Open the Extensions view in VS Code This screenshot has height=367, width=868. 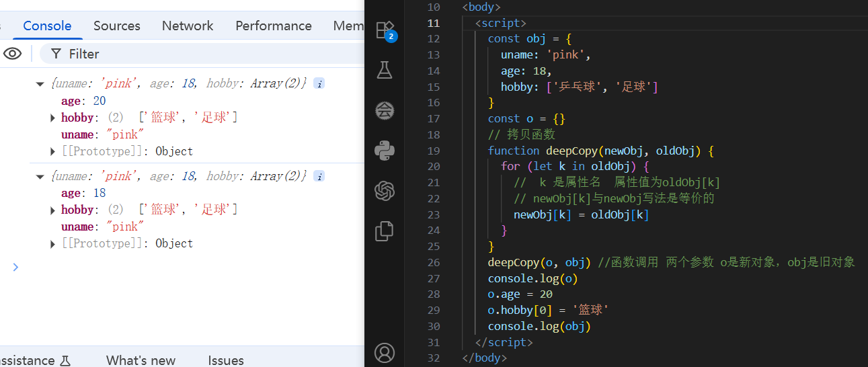click(385, 30)
